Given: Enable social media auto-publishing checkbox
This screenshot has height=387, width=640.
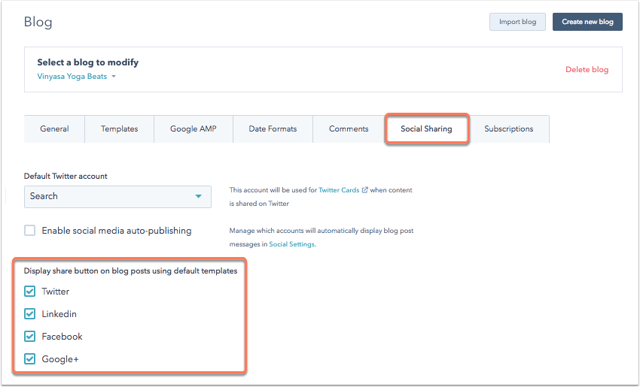Looking at the screenshot, I should coord(30,230).
